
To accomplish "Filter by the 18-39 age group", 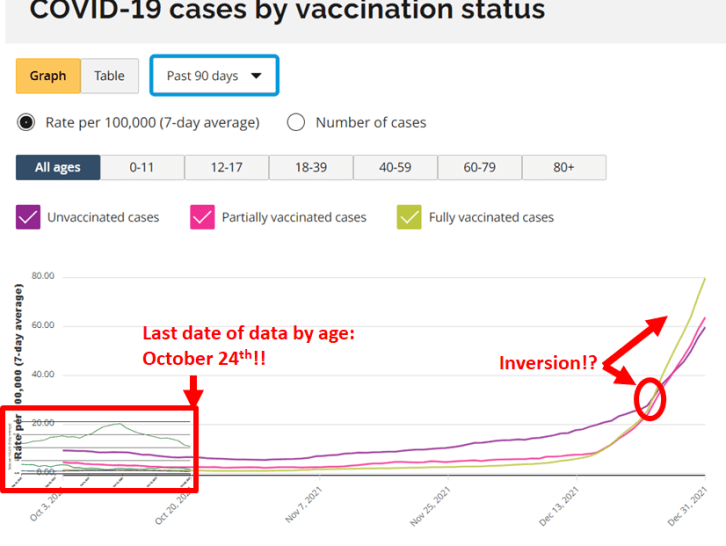I will pos(310,167).
